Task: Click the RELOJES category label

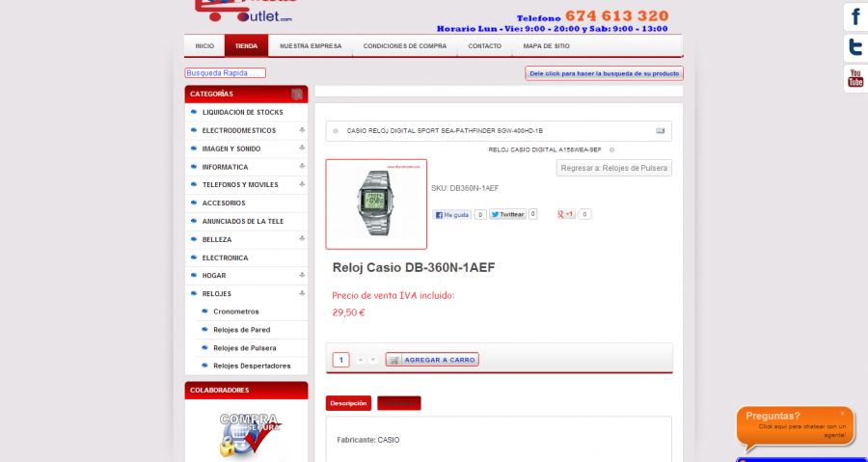Action: [x=217, y=294]
